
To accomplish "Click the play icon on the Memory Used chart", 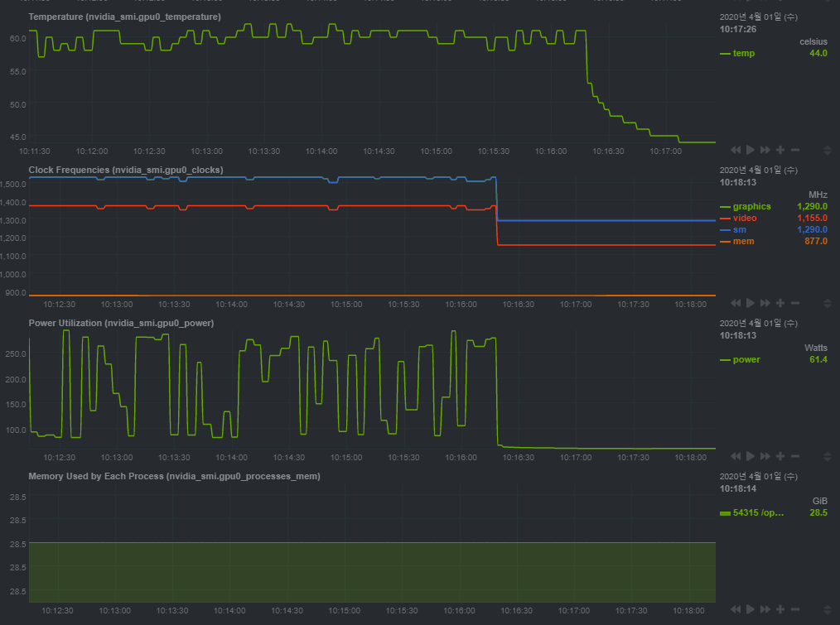I will pos(751,609).
